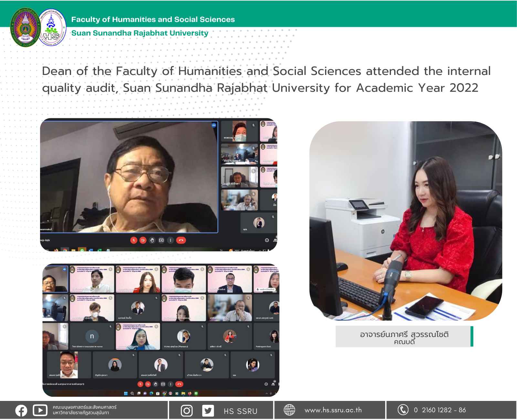Open the Facebook icon in the footer
Image resolution: width=517 pixels, height=420 pixels.
(x=21, y=411)
